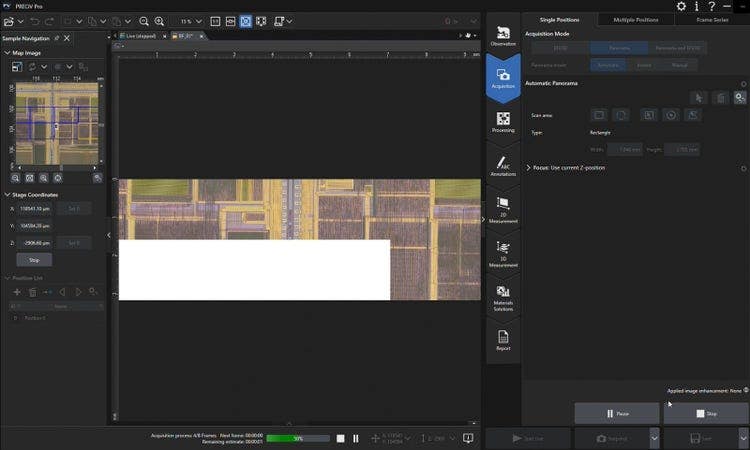This screenshot has width=750, height=450.
Task: Click the zoom out magnifier icon
Action: (144, 21)
